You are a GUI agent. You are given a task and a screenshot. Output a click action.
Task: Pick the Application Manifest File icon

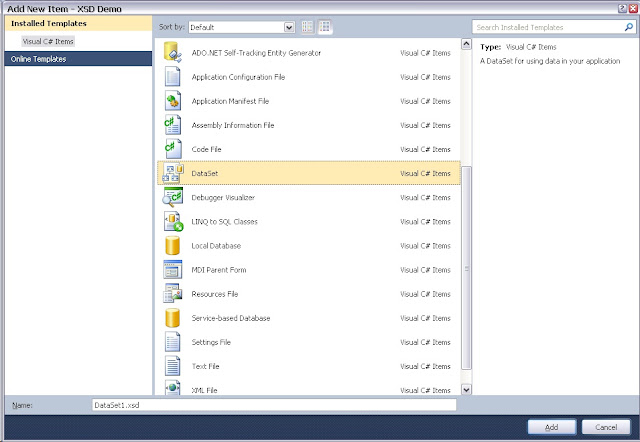coord(172,101)
